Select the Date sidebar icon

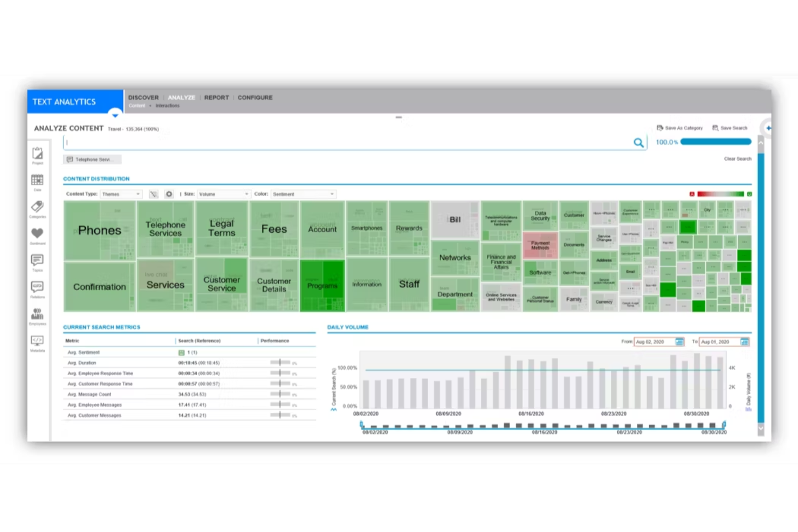(37, 181)
